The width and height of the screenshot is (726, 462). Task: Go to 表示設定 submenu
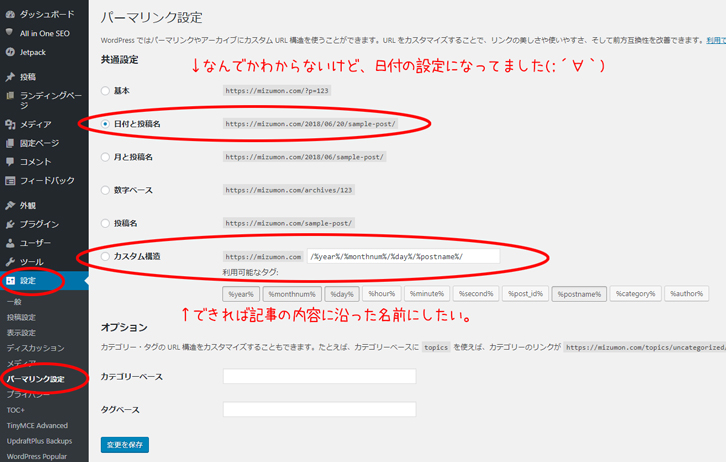point(21,332)
